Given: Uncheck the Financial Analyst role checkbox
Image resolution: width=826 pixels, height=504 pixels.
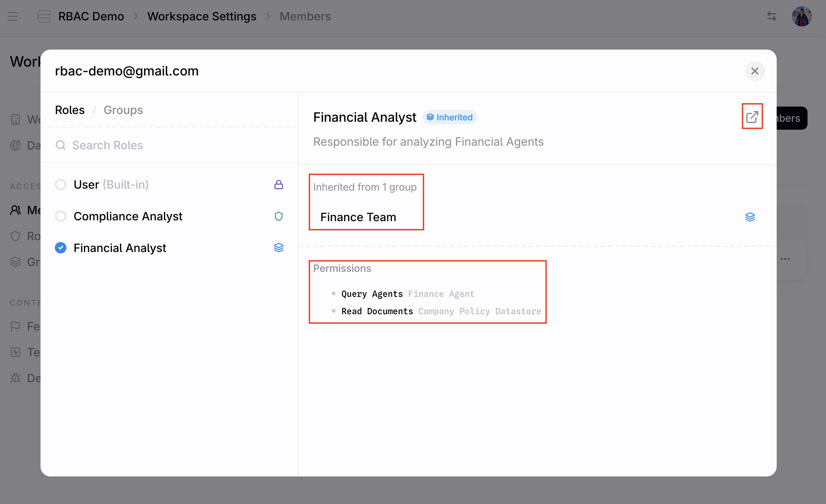Looking at the screenshot, I should (x=61, y=248).
